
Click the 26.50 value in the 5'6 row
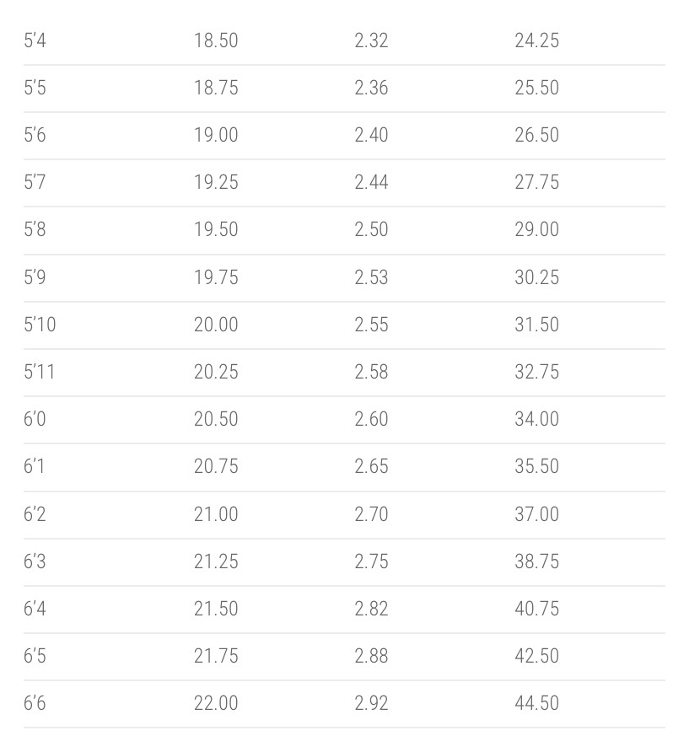point(536,135)
